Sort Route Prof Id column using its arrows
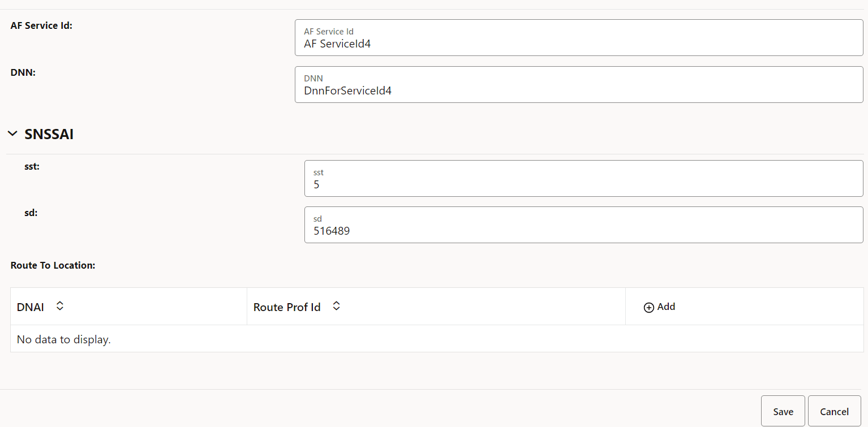This screenshot has height=427, width=868. coord(336,305)
